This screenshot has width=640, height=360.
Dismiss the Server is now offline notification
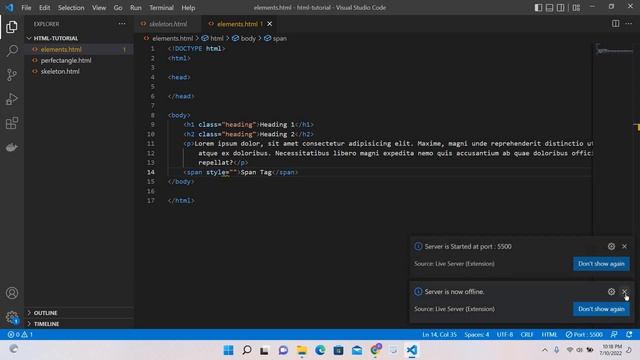[624, 291]
